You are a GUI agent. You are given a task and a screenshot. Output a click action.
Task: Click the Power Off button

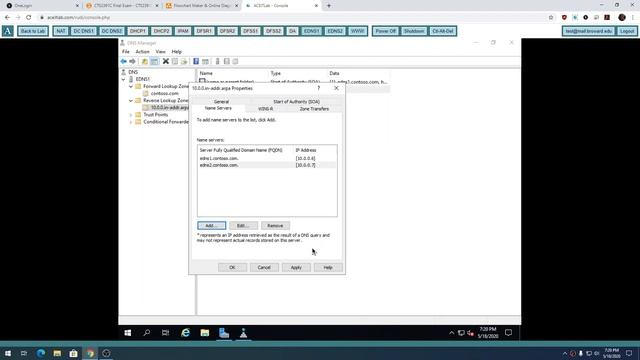385,31
